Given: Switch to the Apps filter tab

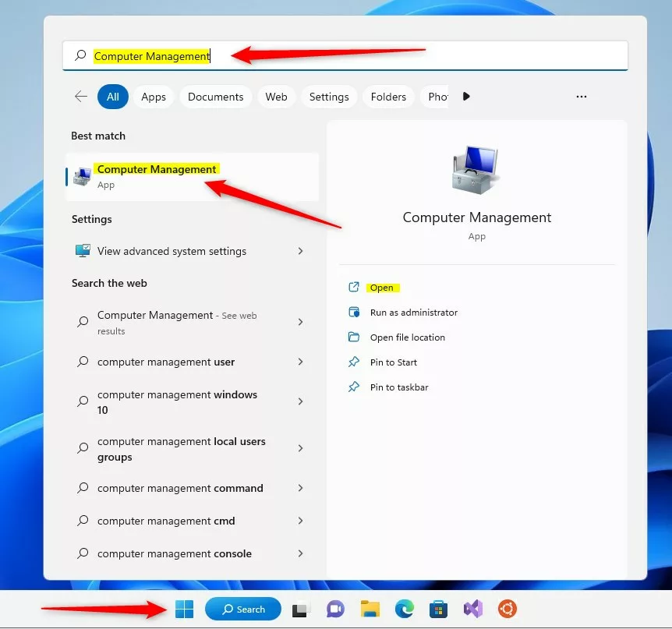Looking at the screenshot, I should pos(154,97).
